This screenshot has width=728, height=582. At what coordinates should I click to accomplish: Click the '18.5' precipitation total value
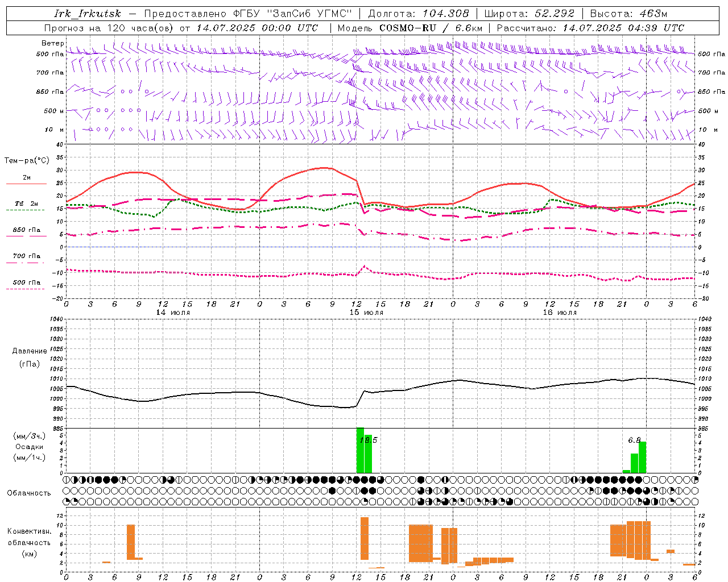click(x=369, y=440)
